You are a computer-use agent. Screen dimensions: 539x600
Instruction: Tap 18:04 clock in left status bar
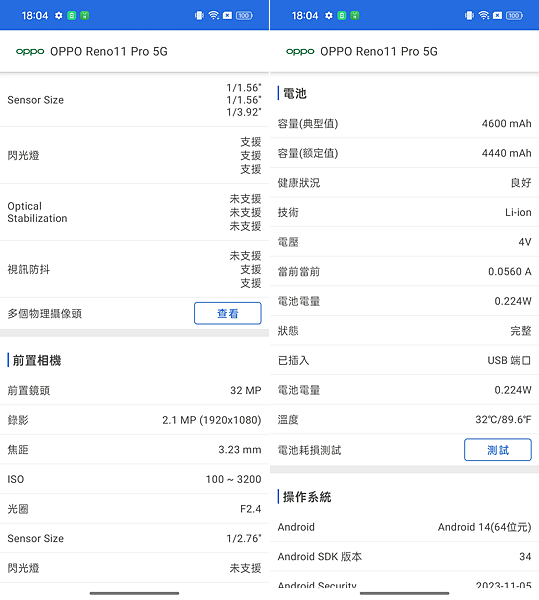(35, 16)
